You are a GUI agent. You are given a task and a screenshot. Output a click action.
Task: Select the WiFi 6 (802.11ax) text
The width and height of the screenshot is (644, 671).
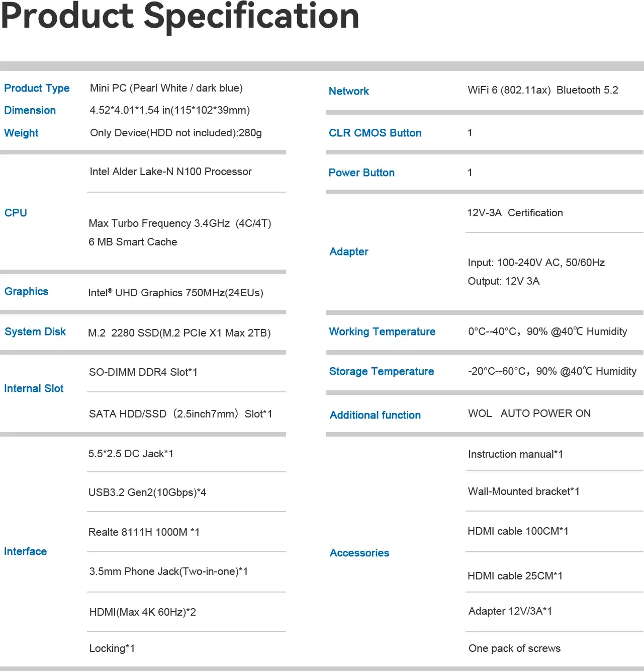(x=509, y=90)
